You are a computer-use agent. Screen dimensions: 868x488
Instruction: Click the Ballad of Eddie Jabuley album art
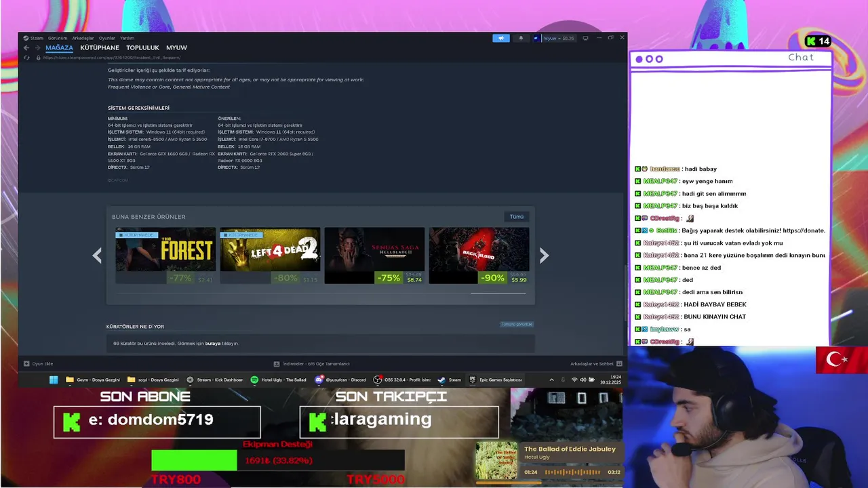(496, 461)
